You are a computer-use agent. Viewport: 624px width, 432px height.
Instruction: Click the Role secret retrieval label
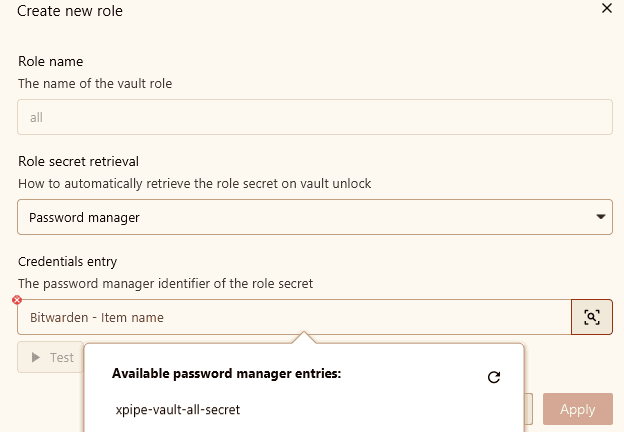click(x=78, y=162)
